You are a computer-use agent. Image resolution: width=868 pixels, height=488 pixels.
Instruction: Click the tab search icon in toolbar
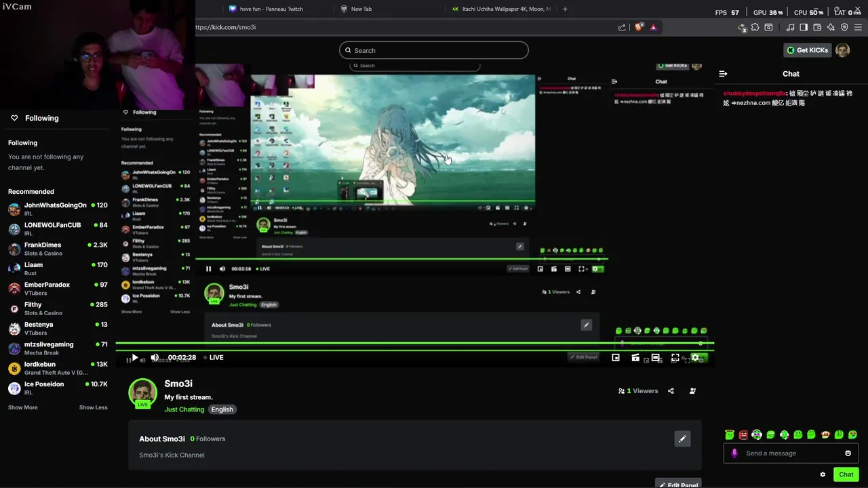tap(768, 27)
